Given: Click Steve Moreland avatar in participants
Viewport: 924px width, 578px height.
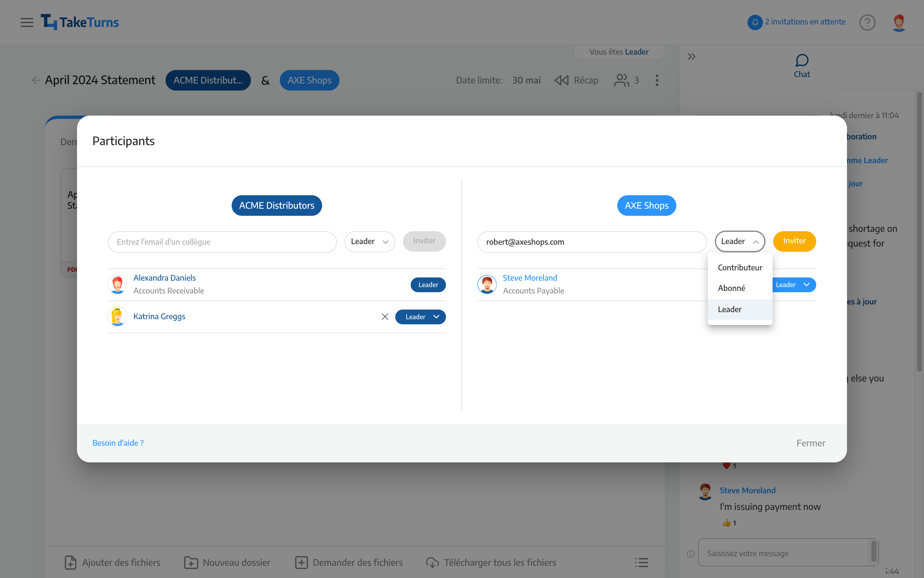Looking at the screenshot, I should [487, 285].
